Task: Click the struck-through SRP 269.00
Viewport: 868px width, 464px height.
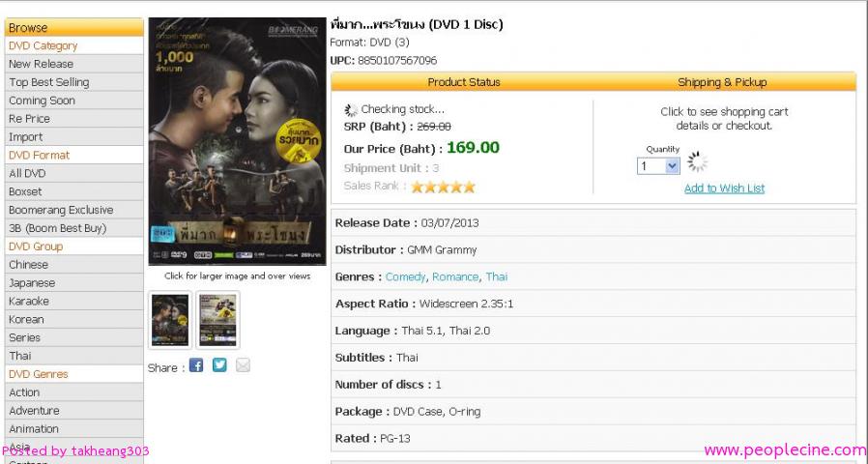Action: click(433, 127)
